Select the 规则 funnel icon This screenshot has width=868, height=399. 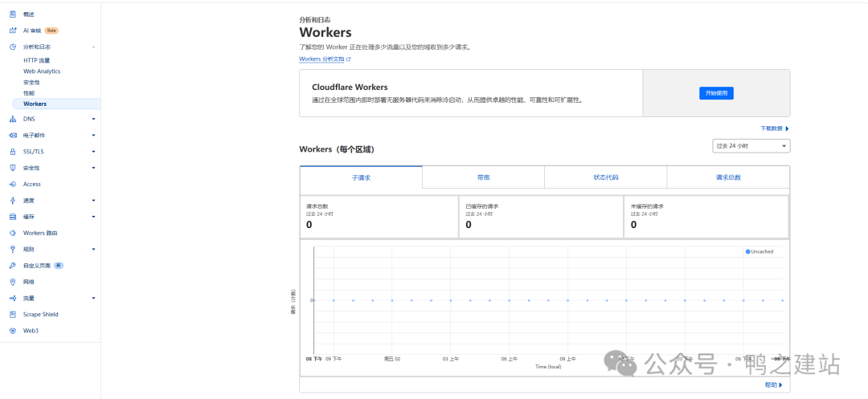click(13, 249)
